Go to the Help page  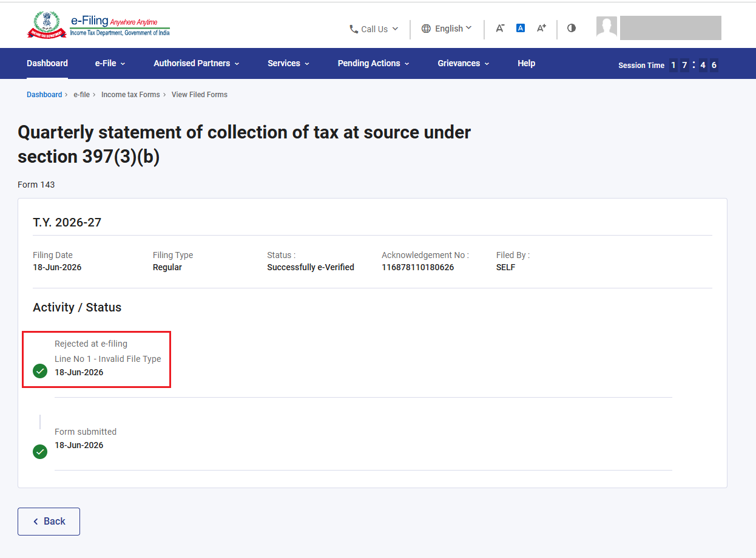tap(526, 63)
